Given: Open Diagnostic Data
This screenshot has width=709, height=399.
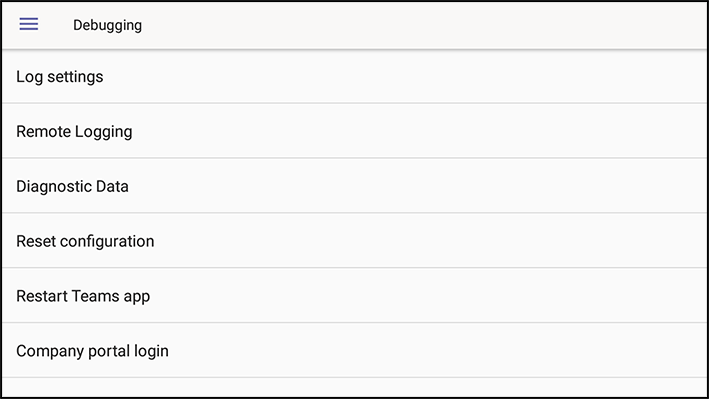Looking at the screenshot, I should (354, 186).
